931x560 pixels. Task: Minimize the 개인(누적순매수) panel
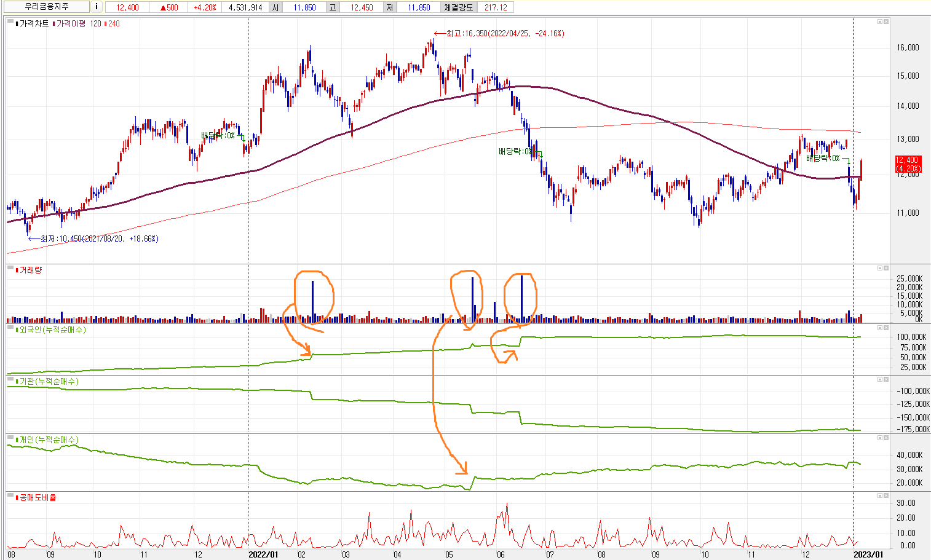879,438
